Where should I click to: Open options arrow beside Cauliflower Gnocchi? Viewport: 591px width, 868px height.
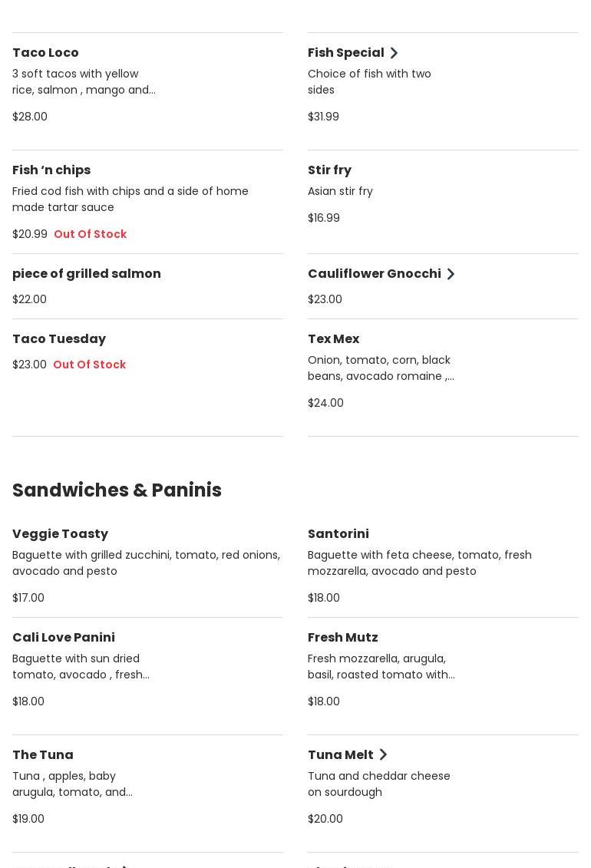pyautogui.click(x=451, y=274)
